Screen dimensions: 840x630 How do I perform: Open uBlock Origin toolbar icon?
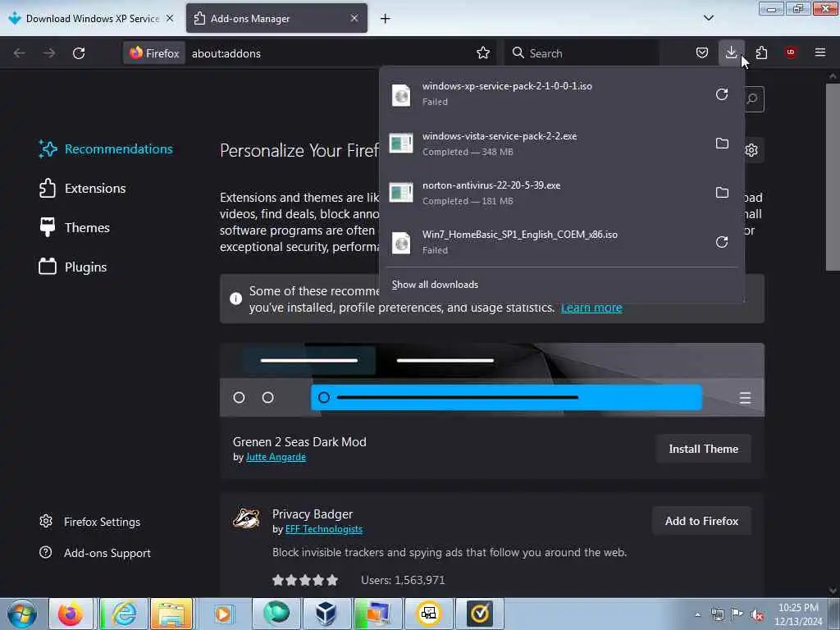[x=791, y=52]
